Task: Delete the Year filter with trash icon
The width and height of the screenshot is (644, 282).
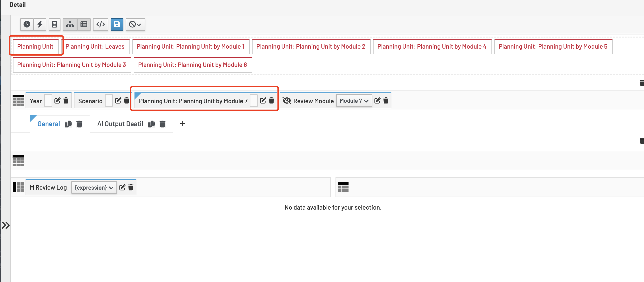Action: 66,101
